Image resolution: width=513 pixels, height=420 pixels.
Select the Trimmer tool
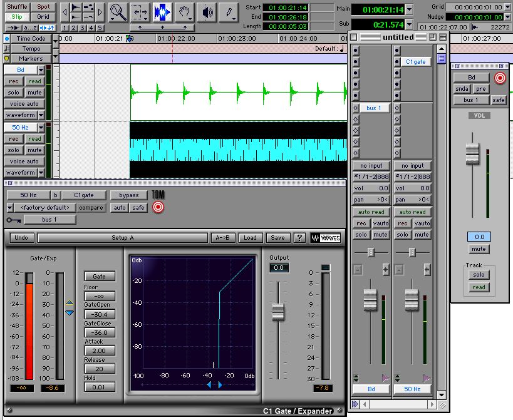pos(140,11)
